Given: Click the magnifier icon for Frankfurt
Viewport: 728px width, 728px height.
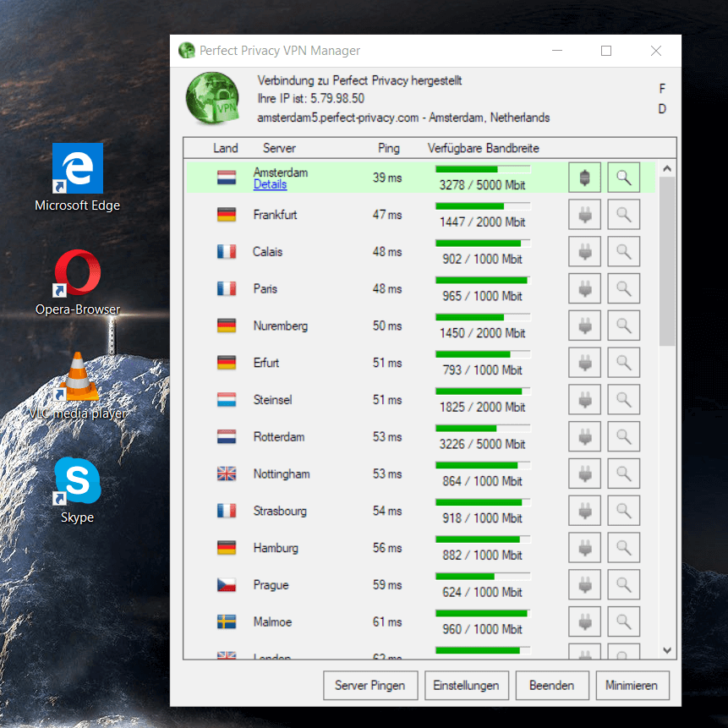Looking at the screenshot, I should [623, 215].
